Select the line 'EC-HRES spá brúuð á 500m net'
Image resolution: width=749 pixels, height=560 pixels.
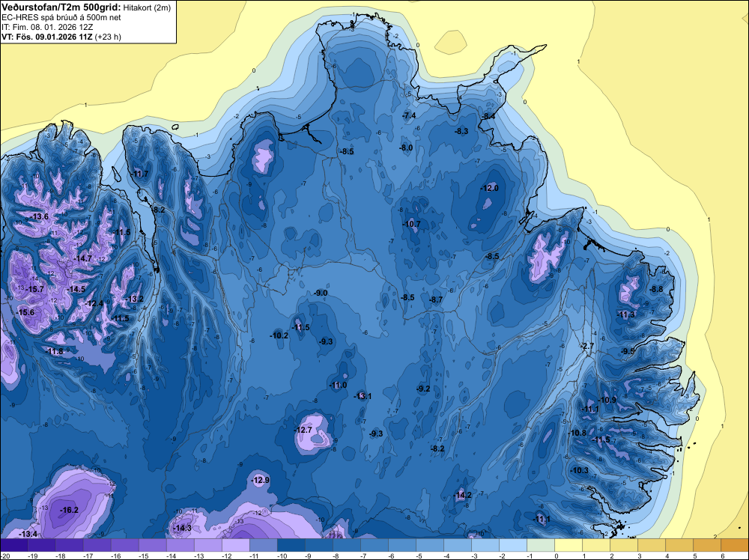pos(61,18)
